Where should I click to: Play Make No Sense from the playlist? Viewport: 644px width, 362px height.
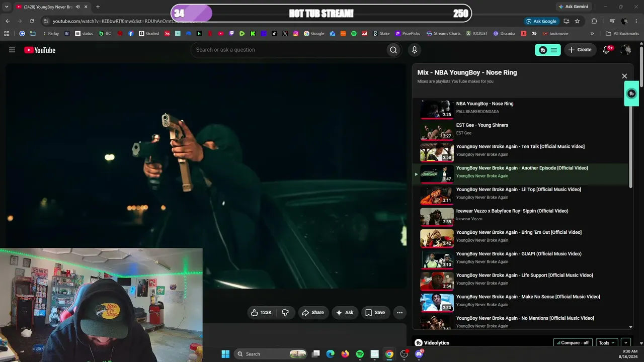521,302
